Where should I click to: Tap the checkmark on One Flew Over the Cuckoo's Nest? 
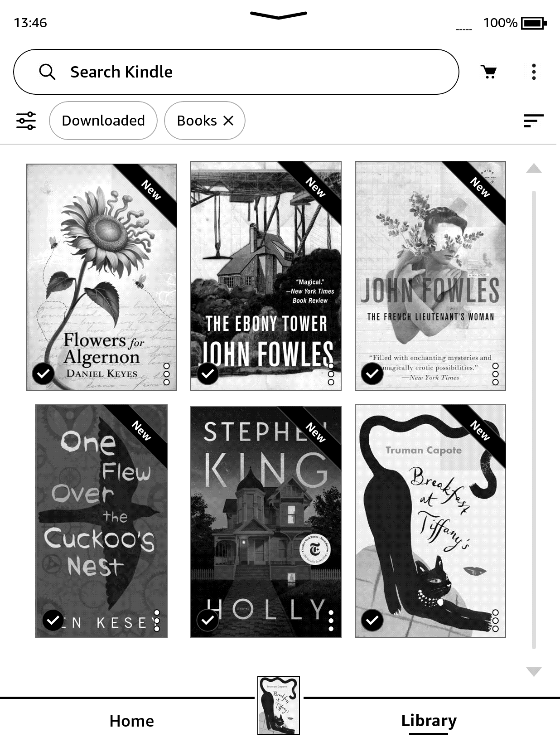click(x=53, y=620)
